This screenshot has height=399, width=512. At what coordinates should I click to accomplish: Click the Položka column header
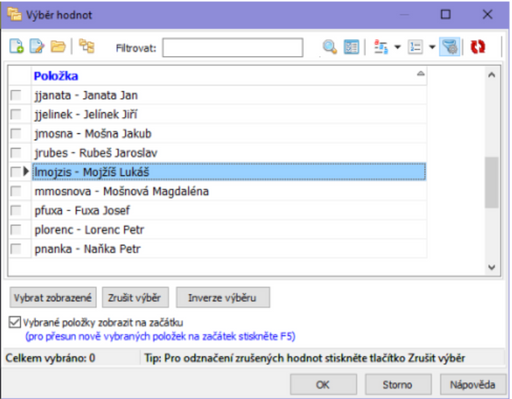(229, 76)
